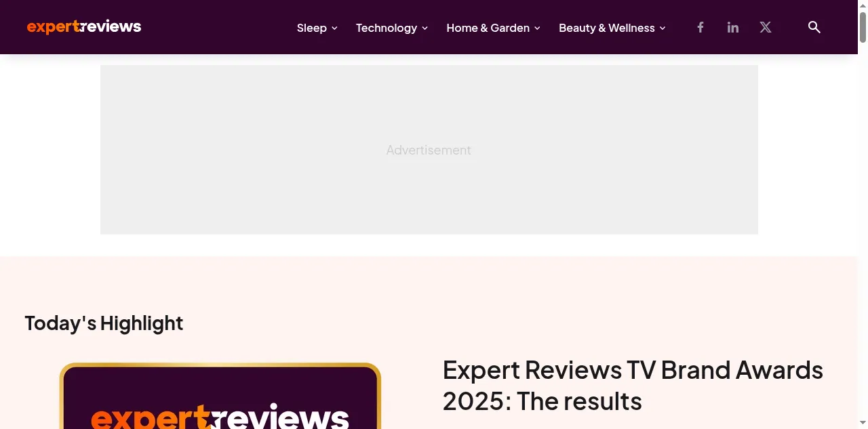The height and width of the screenshot is (429, 868).
Task: Read the TV Brand Awards 2025 article headline
Action: (x=633, y=386)
